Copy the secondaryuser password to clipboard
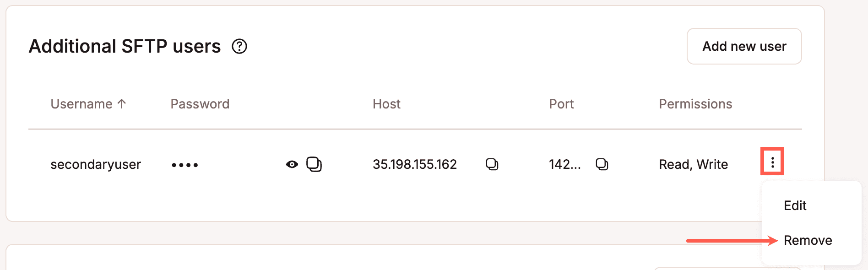 pyautogui.click(x=314, y=164)
